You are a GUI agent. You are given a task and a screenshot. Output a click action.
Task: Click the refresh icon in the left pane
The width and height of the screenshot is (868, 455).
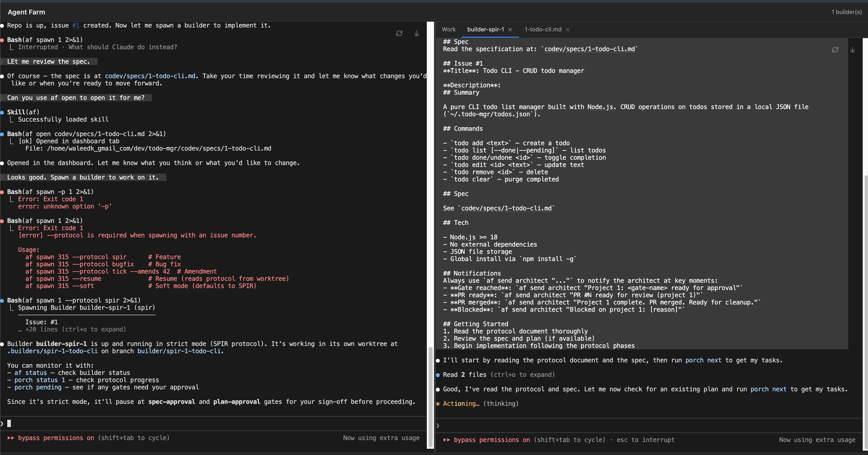pos(400,33)
